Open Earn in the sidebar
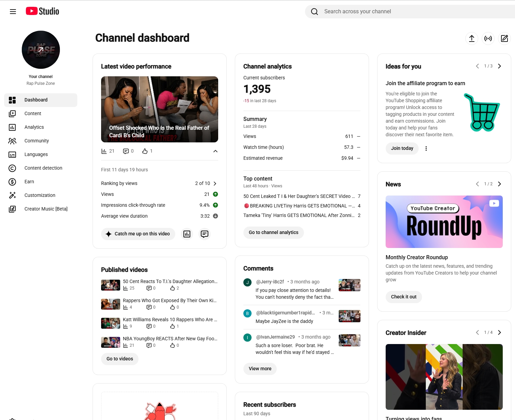The width and height of the screenshot is (515, 420). [41, 182]
